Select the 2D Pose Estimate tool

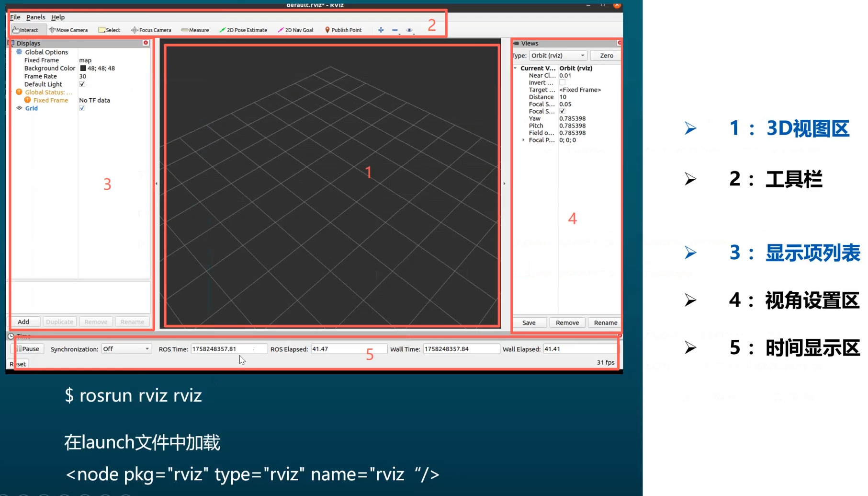[243, 30]
